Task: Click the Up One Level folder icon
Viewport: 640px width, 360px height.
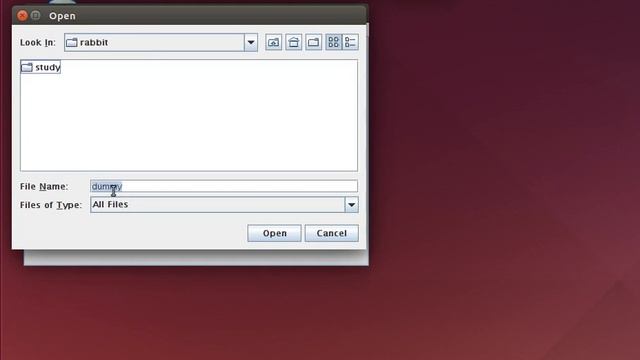Action: click(x=273, y=42)
